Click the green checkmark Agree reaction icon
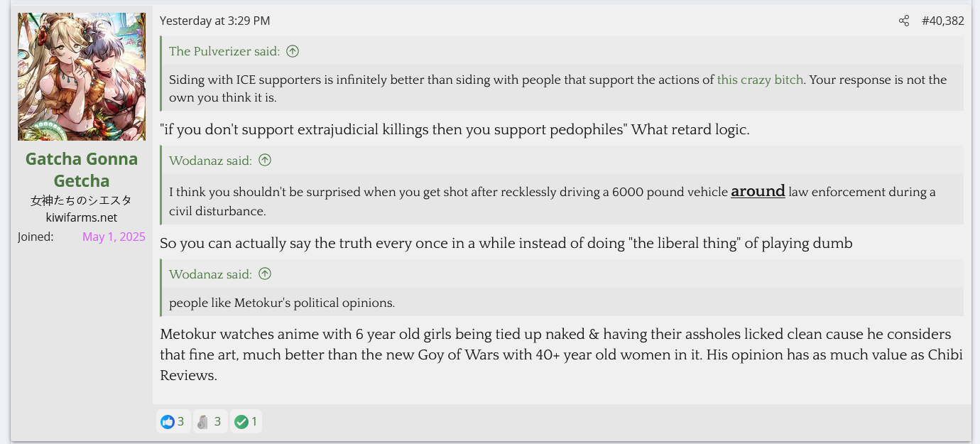The width and height of the screenshot is (980, 444). 241,422
